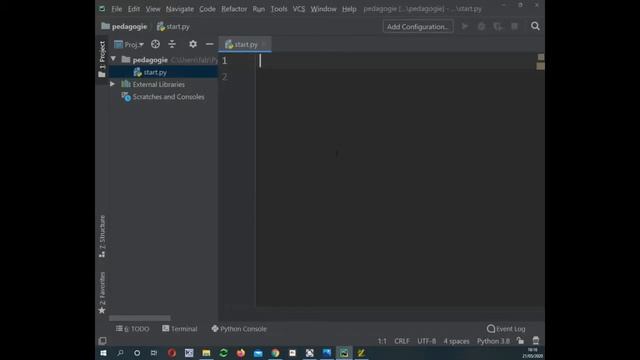
Task: Change 4 spaces indent setting
Action: click(x=456, y=341)
